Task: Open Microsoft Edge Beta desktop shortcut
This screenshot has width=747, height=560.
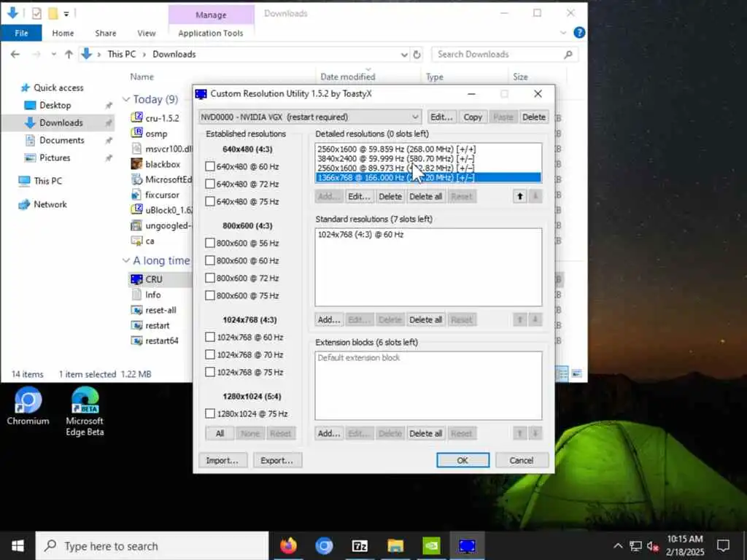Action: pos(85,411)
